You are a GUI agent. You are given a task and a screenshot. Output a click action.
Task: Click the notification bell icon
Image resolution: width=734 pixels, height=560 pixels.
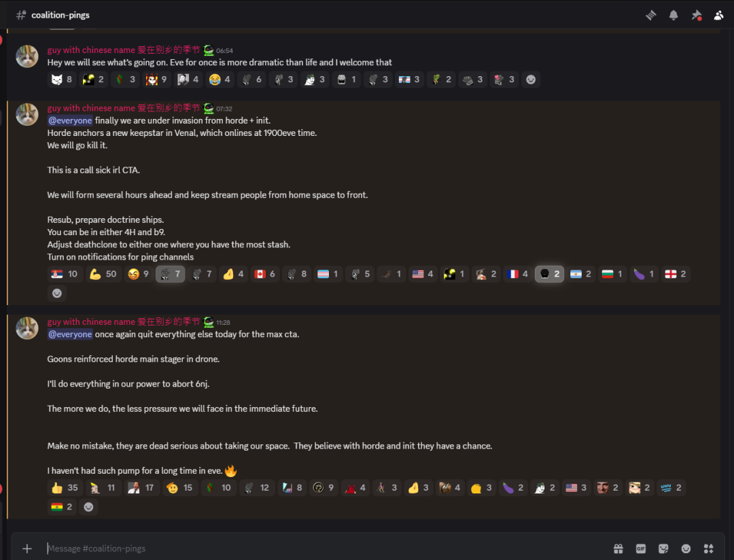coord(673,16)
